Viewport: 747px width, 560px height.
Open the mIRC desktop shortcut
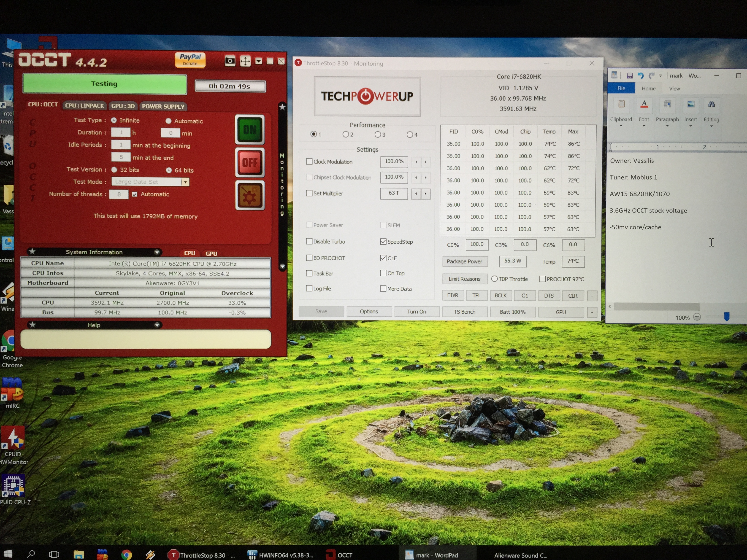[x=12, y=393]
